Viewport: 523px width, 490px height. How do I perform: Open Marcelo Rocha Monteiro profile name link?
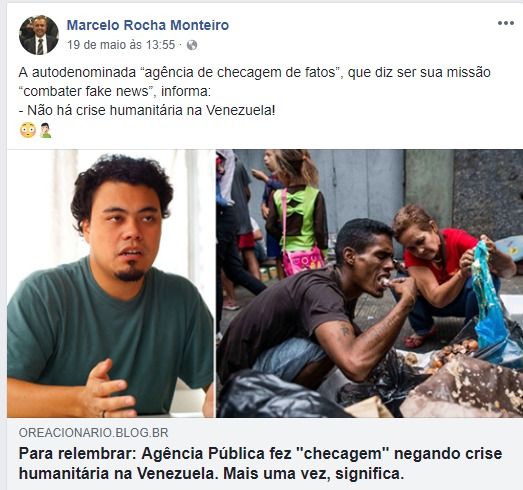(x=148, y=25)
